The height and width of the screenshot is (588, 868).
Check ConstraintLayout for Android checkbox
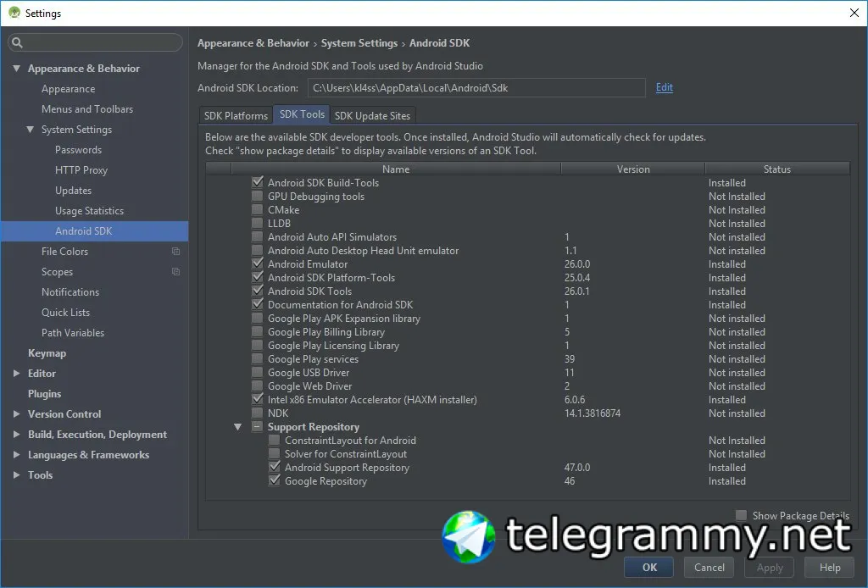pyautogui.click(x=274, y=440)
